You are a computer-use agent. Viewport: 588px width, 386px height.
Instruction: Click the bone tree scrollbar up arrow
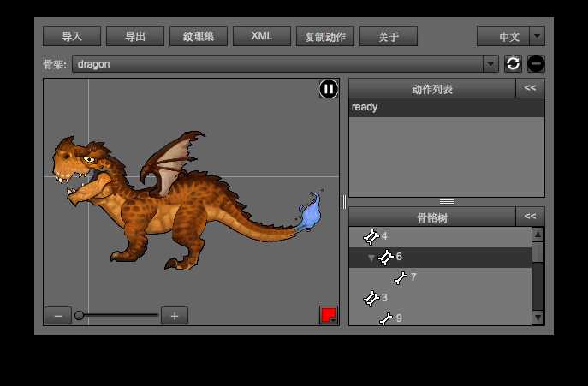538,235
